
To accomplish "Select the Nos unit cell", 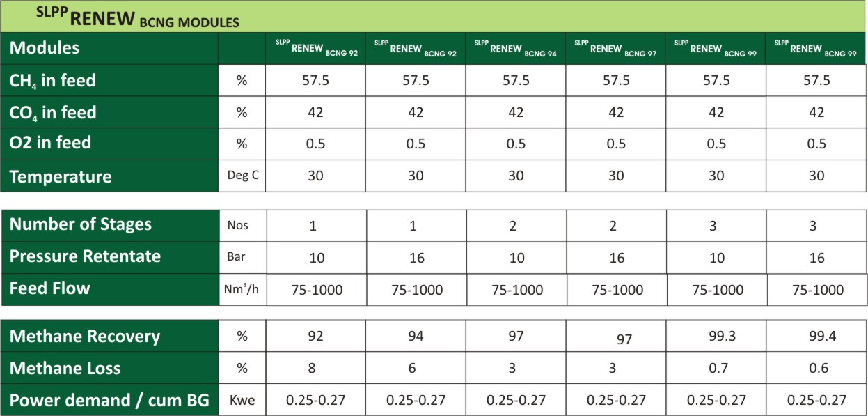I will pyautogui.click(x=237, y=225).
